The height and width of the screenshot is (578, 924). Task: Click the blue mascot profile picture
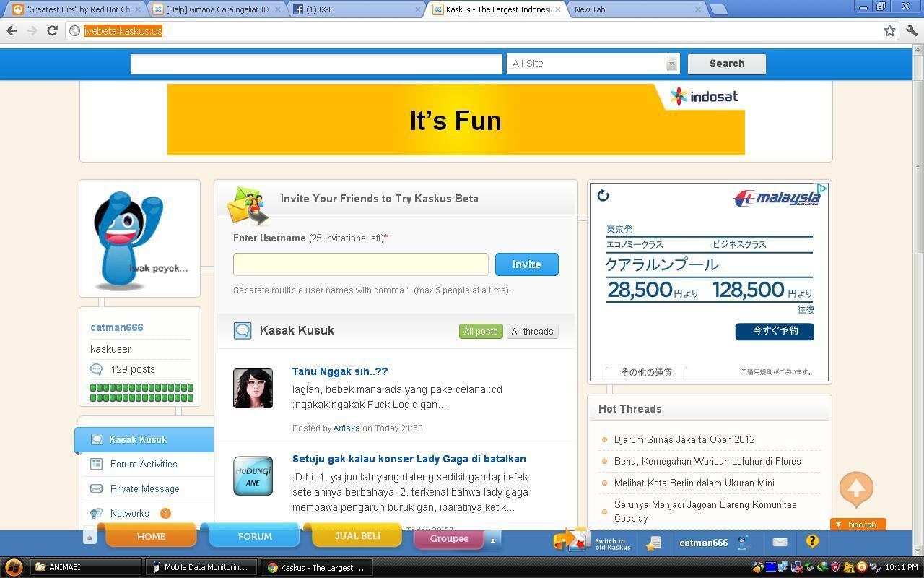click(139, 238)
